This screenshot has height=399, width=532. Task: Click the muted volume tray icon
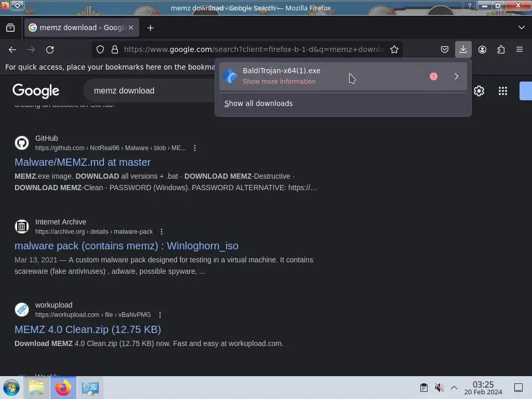(439, 388)
